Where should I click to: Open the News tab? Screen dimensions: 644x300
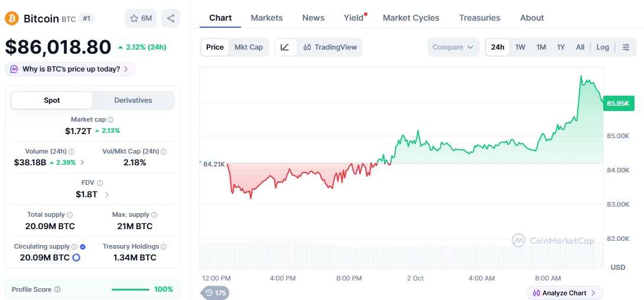coord(313,18)
